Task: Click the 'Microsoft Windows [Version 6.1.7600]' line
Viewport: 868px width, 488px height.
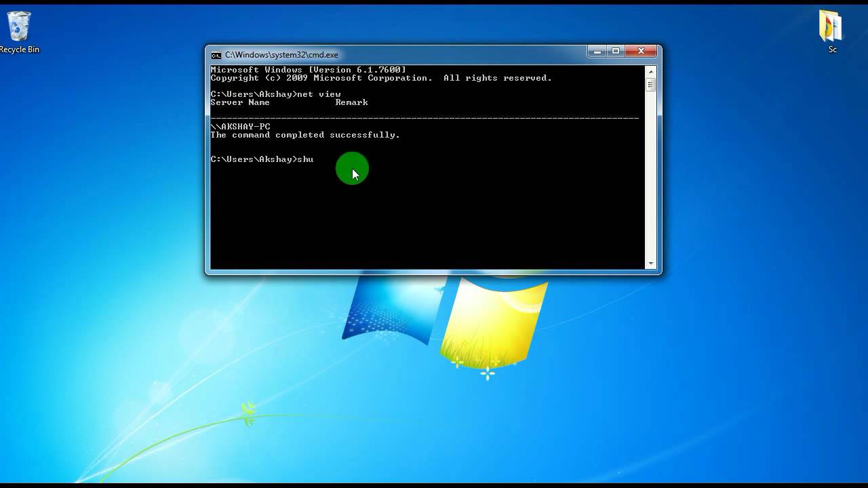Action: (309, 70)
